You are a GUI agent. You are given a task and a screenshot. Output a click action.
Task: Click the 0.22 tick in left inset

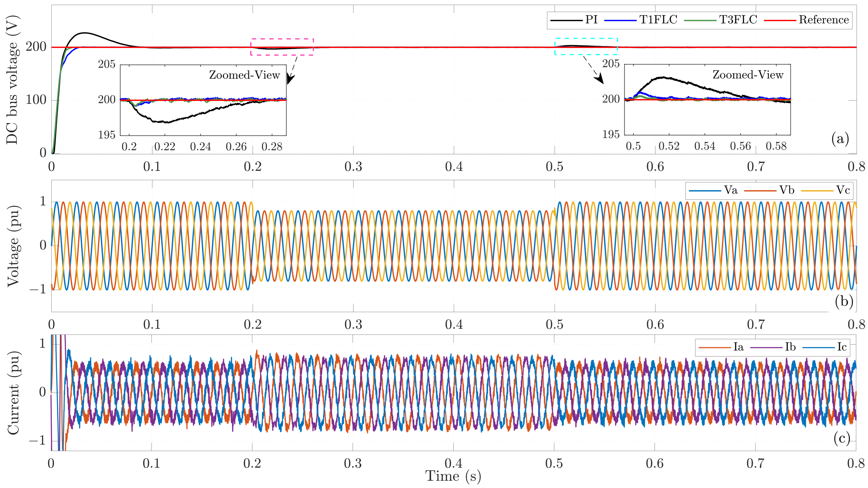click(x=165, y=147)
